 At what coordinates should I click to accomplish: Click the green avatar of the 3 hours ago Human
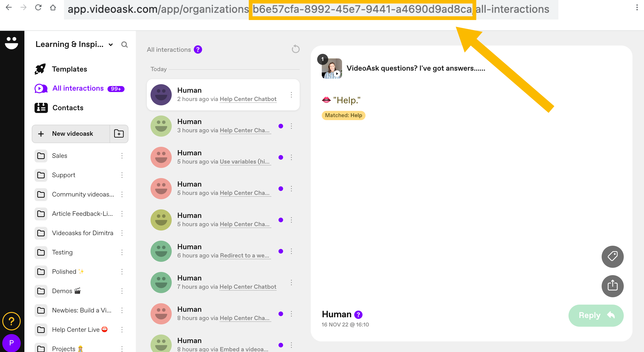tap(161, 126)
